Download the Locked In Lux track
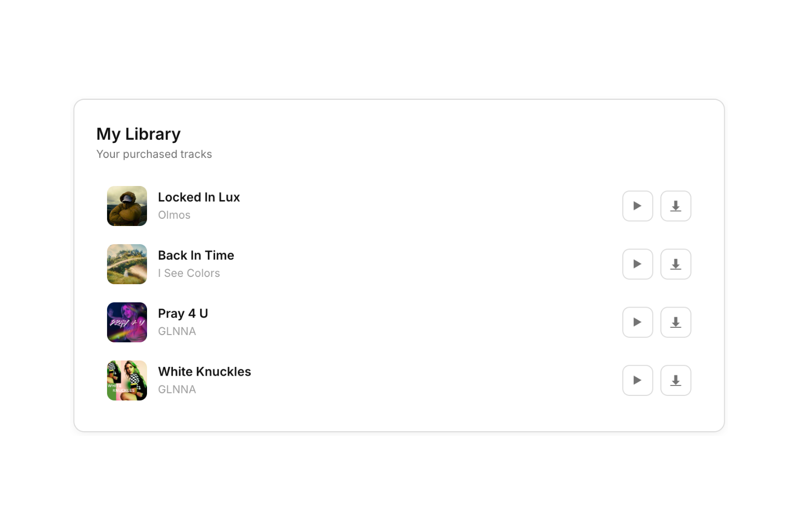Viewport: 798px width, 532px height. point(675,206)
